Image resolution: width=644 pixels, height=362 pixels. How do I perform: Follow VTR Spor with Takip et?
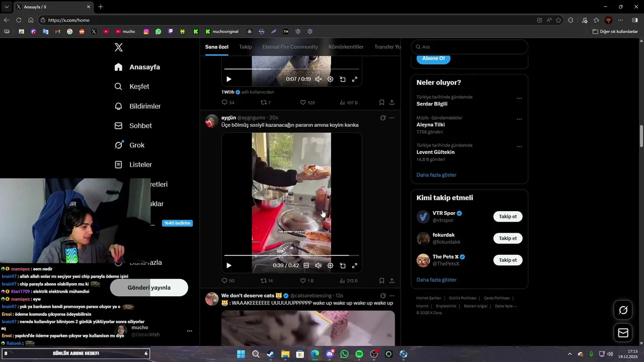[508, 217]
